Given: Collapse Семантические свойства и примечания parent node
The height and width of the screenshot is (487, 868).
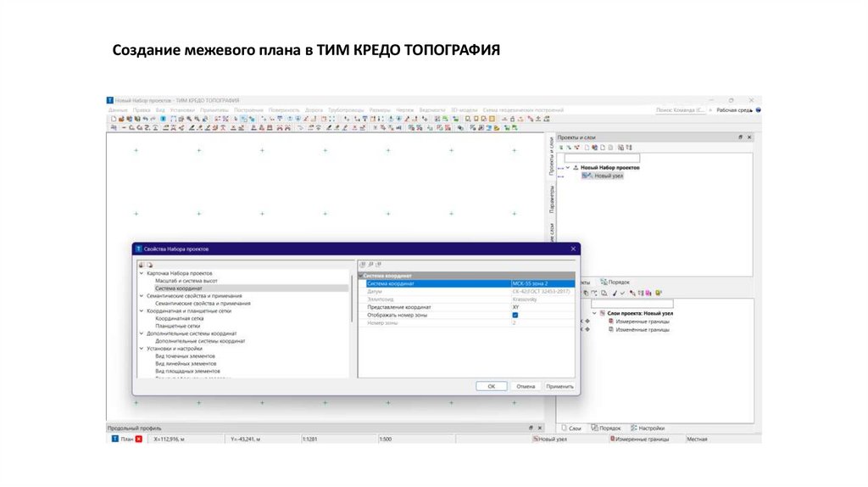Looking at the screenshot, I should click(142, 296).
